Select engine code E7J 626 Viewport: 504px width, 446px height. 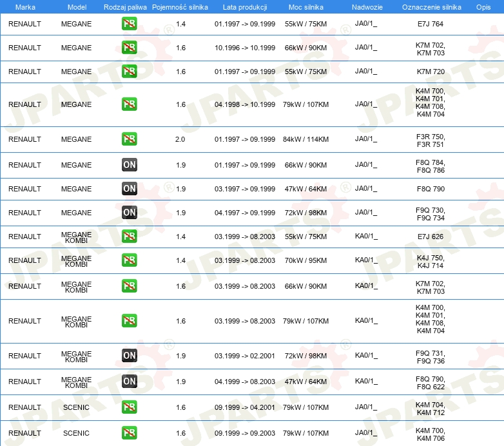[x=431, y=237]
